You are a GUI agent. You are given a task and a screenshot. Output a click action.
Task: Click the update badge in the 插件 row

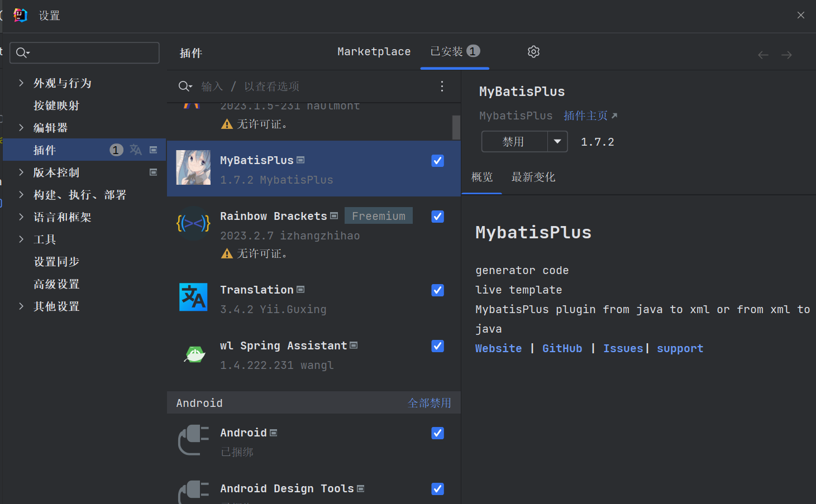point(116,150)
